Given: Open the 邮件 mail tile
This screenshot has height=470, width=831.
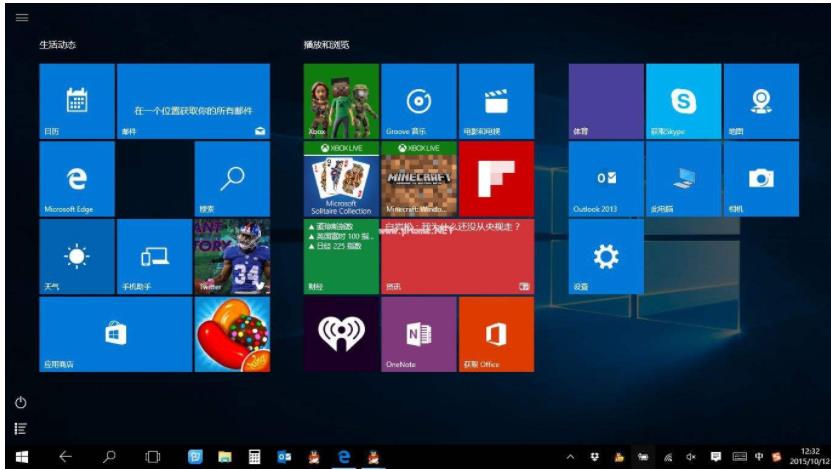Looking at the screenshot, I should [x=193, y=101].
